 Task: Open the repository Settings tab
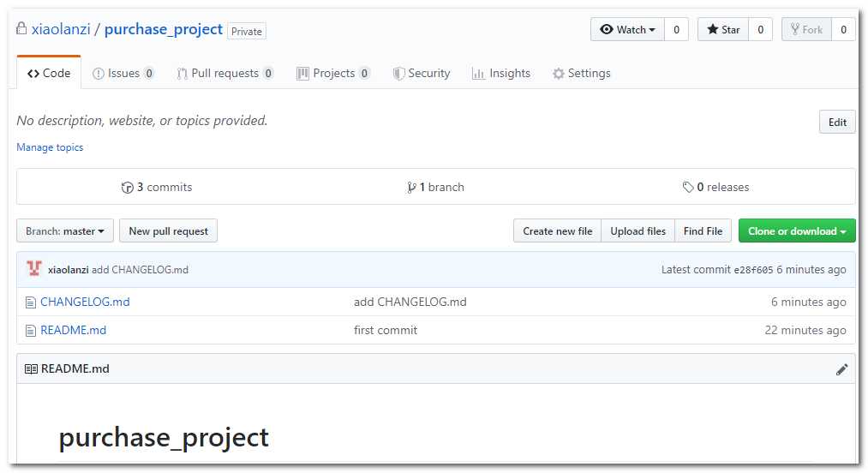pyautogui.click(x=581, y=73)
